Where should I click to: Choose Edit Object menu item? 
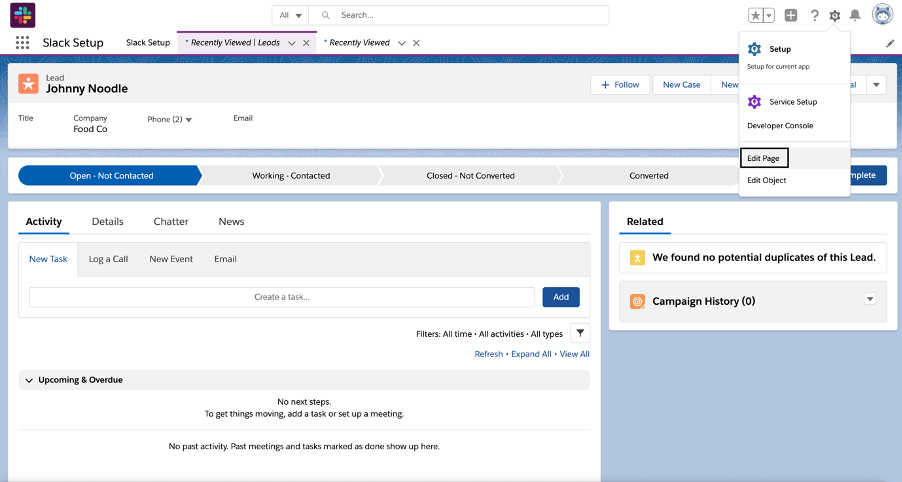click(766, 180)
